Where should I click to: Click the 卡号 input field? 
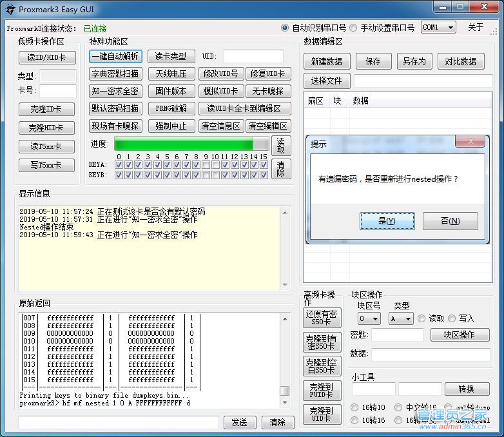click(x=58, y=91)
